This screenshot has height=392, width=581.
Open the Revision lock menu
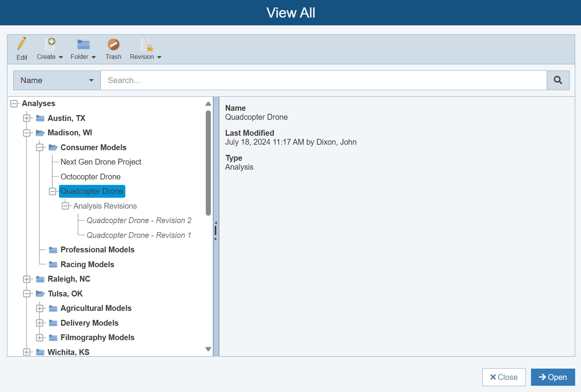[x=146, y=49]
